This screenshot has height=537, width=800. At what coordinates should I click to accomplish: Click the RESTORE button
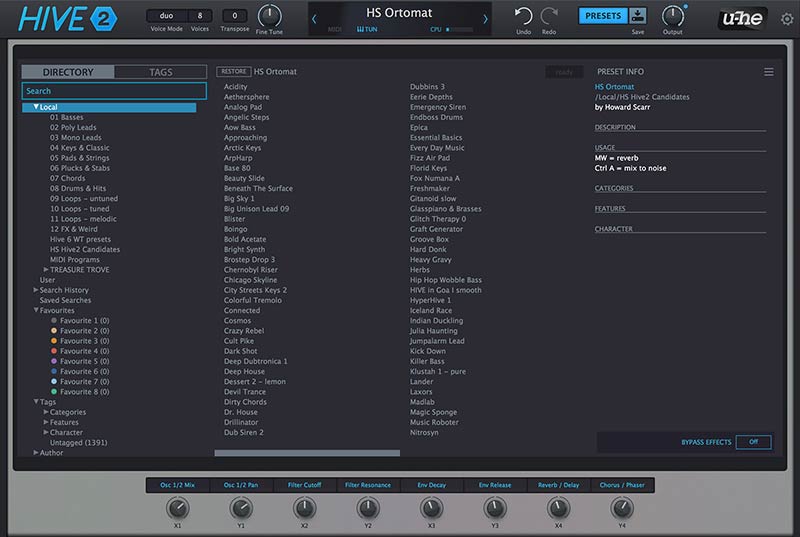[x=234, y=71]
